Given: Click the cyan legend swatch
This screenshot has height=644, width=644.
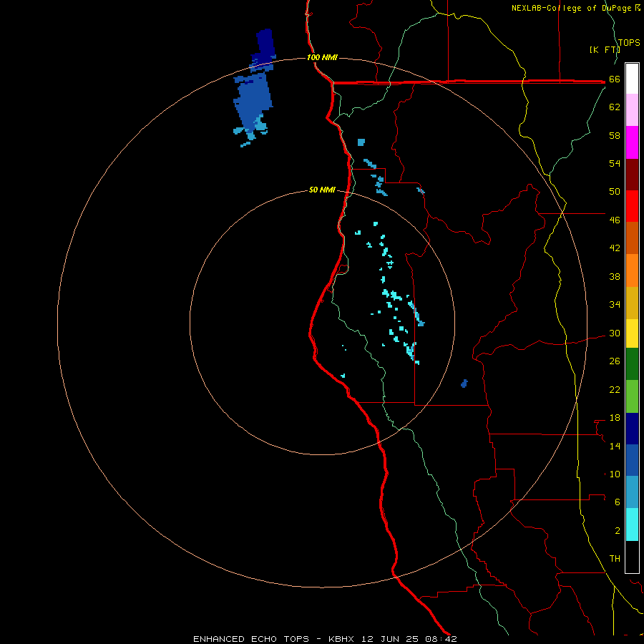Looking at the screenshot, I should pos(632,525).
